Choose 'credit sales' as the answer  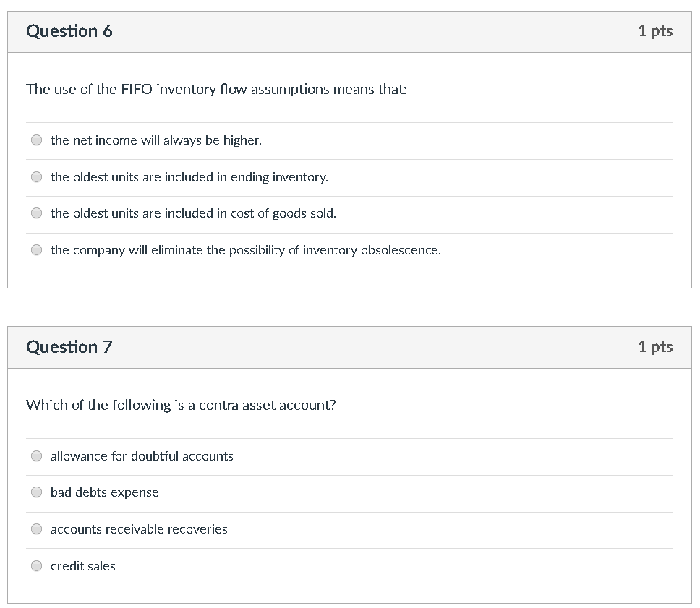(x=36, y=565)
